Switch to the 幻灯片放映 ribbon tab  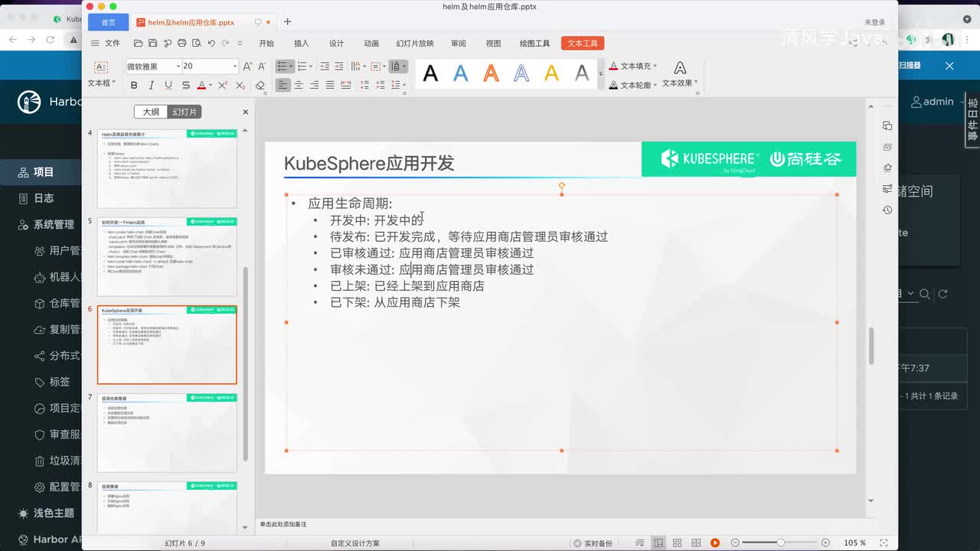(x=415, y=44)
